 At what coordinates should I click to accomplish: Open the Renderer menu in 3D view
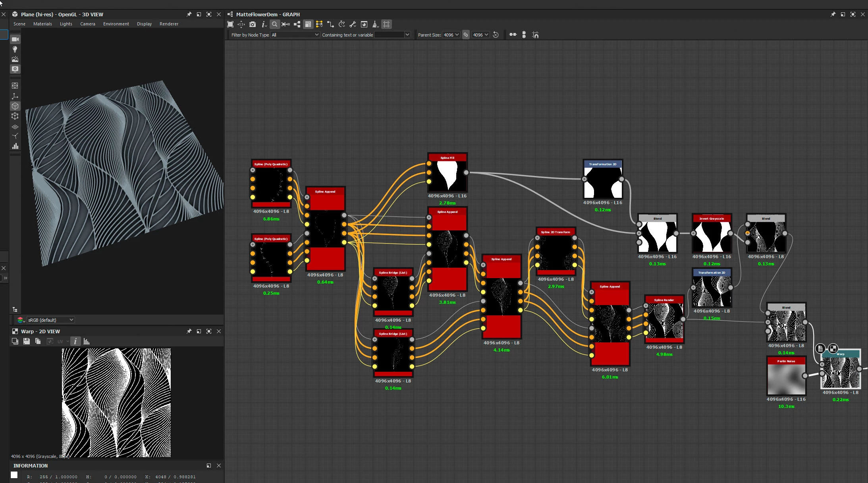click(x=169, y=24)
